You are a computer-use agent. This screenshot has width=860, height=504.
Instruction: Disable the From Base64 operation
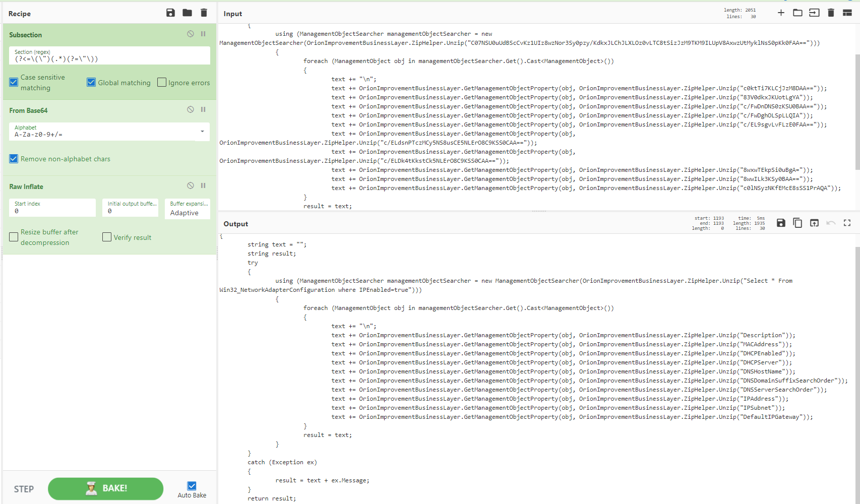pyautogui.click(x=191, y=109)
